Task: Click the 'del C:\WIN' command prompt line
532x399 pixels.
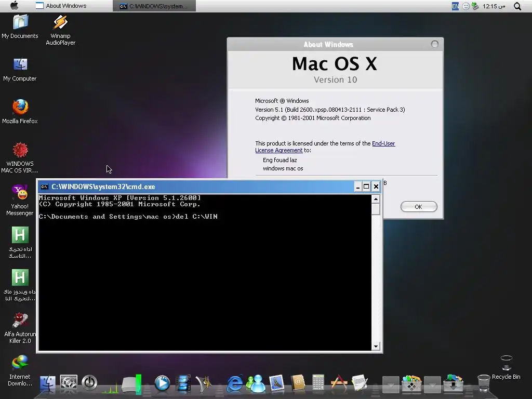Action: pos(128,217)
